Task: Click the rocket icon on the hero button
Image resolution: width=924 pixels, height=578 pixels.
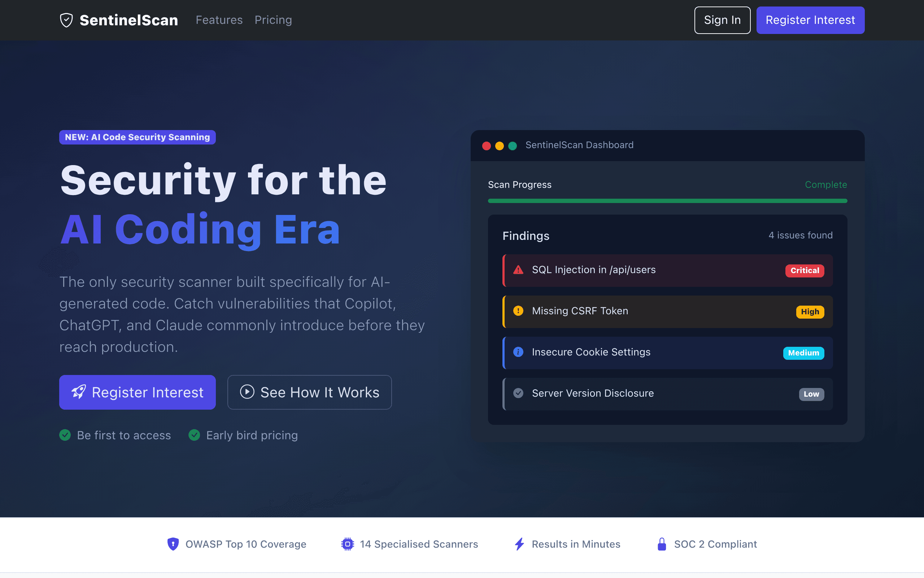Action: point(79,392)
